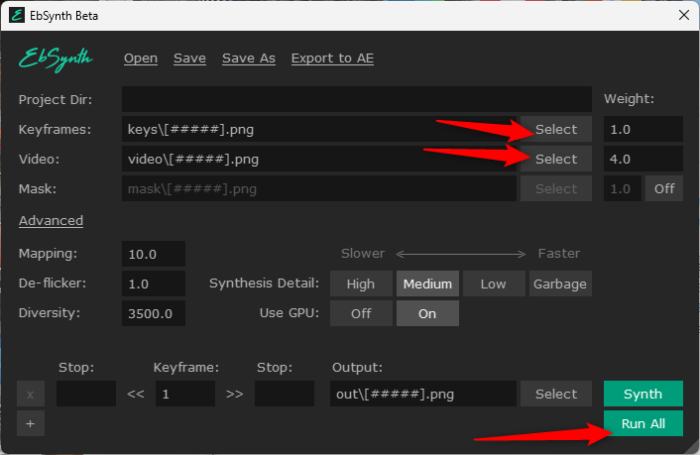The image size is (700, 455).
Task: Turn Use GPU On
Action: click(x=427, y=313)
